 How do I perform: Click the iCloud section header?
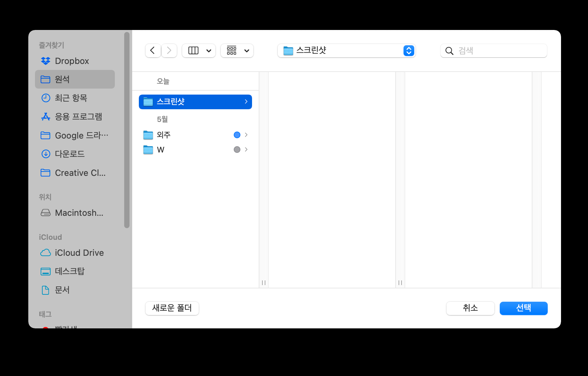[50, 237]
